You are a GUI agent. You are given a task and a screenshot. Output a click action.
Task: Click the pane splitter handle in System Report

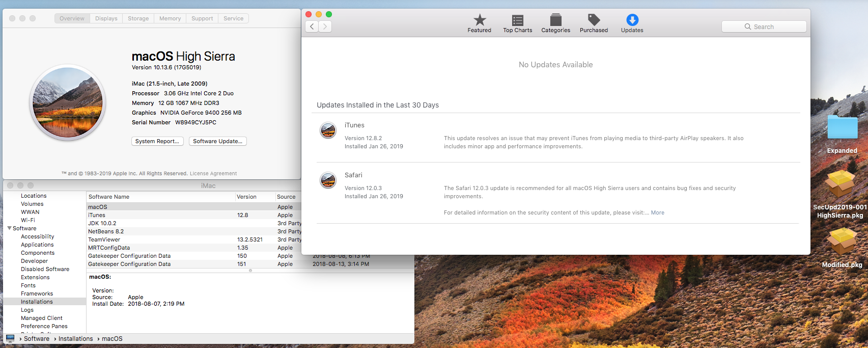[x=250, y=271]
